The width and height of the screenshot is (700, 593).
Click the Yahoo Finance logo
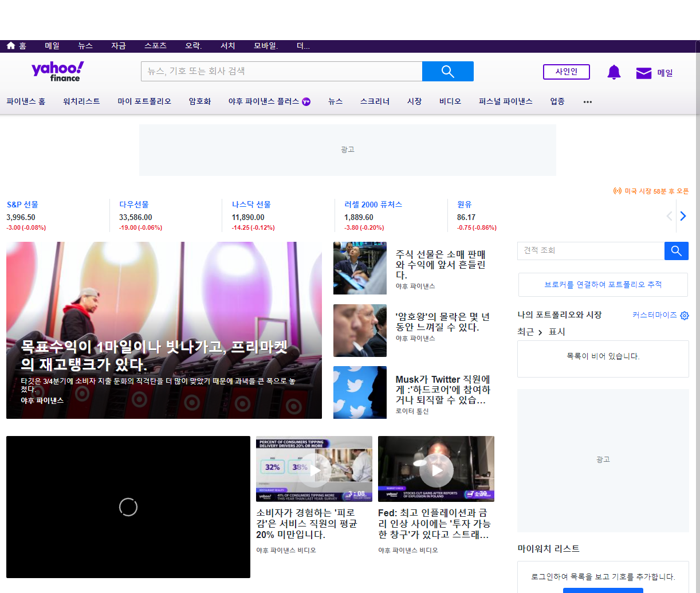[58, 72]
